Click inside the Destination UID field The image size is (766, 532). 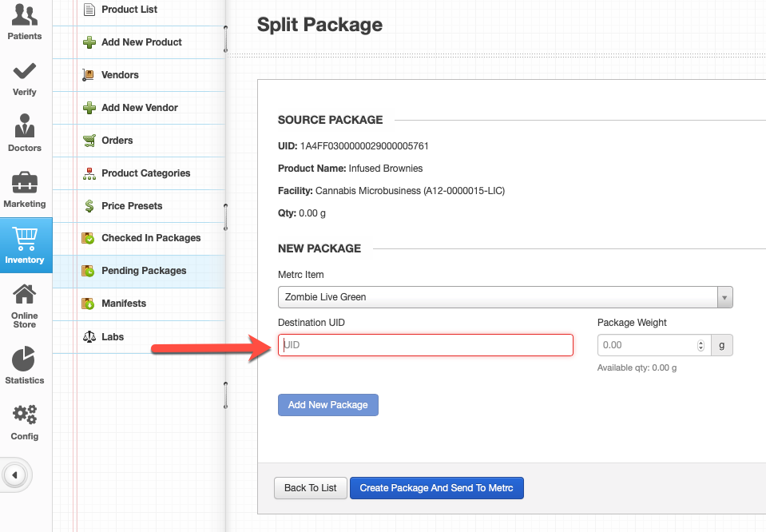425,344
